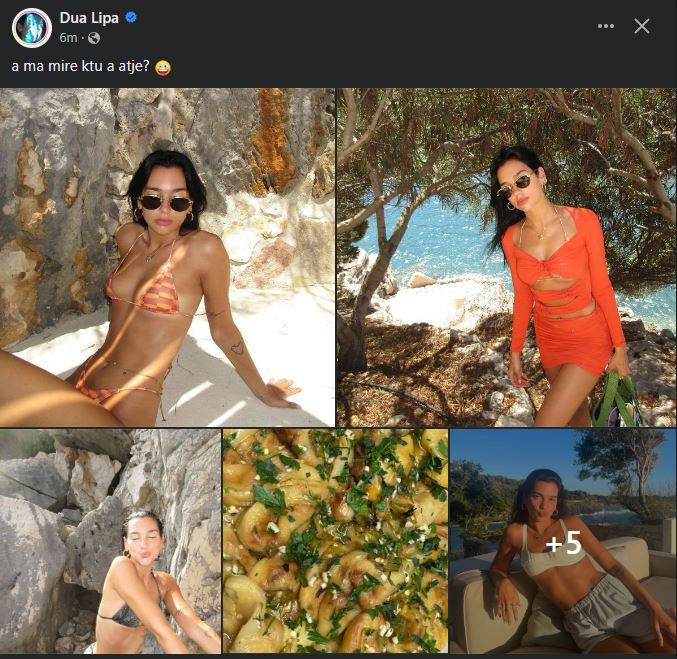Click the caption text "a ma mire ktu a atje?"

pyautogui.click(x=80, y=67)
